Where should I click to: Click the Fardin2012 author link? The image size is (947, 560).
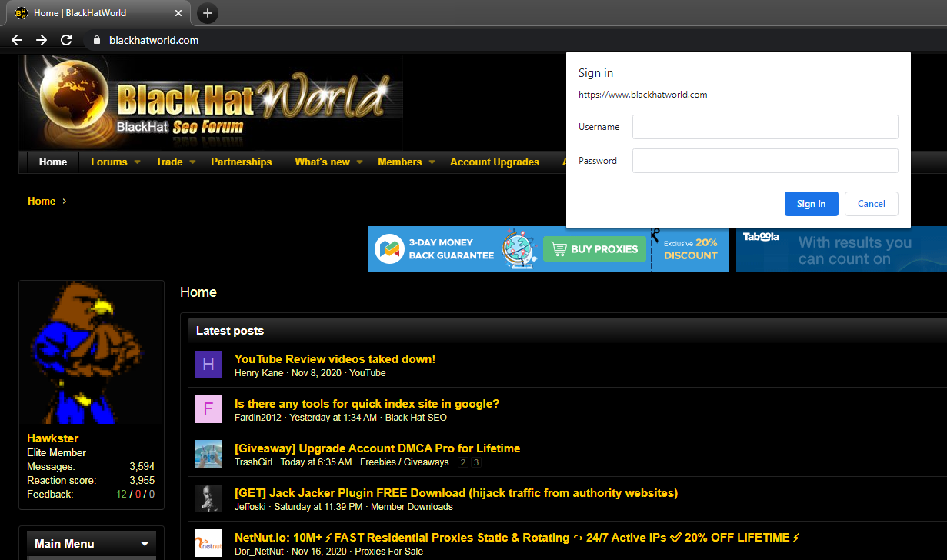pos(258,418)
